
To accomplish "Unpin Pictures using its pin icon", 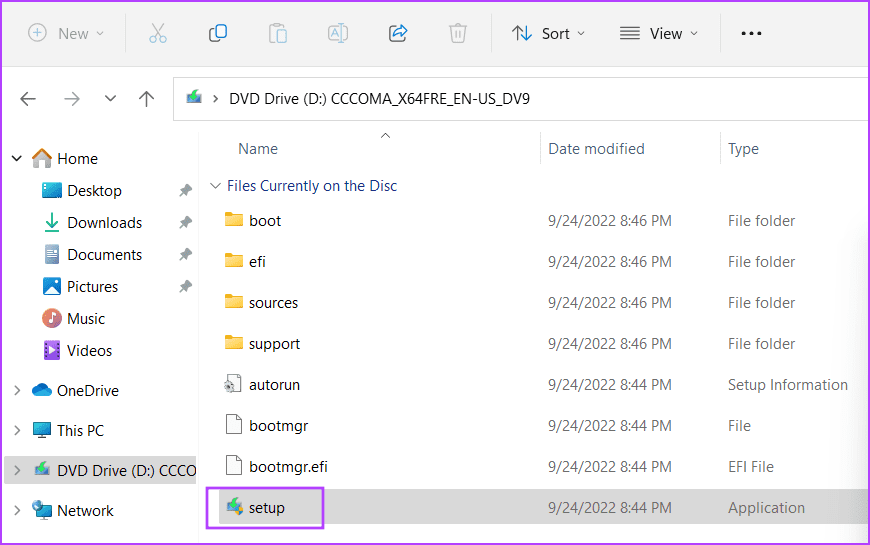I will pos(185,287).
